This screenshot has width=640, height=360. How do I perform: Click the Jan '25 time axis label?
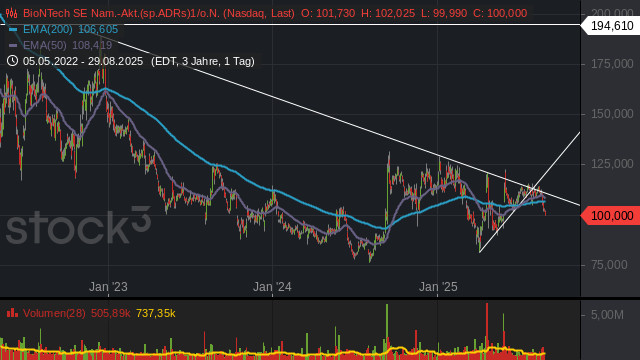[438, 287]
